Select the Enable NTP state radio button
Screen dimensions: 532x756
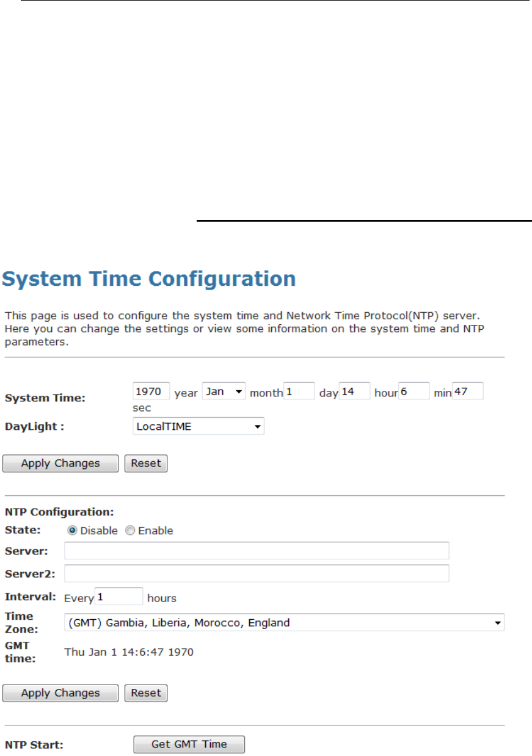click(130, 531)
